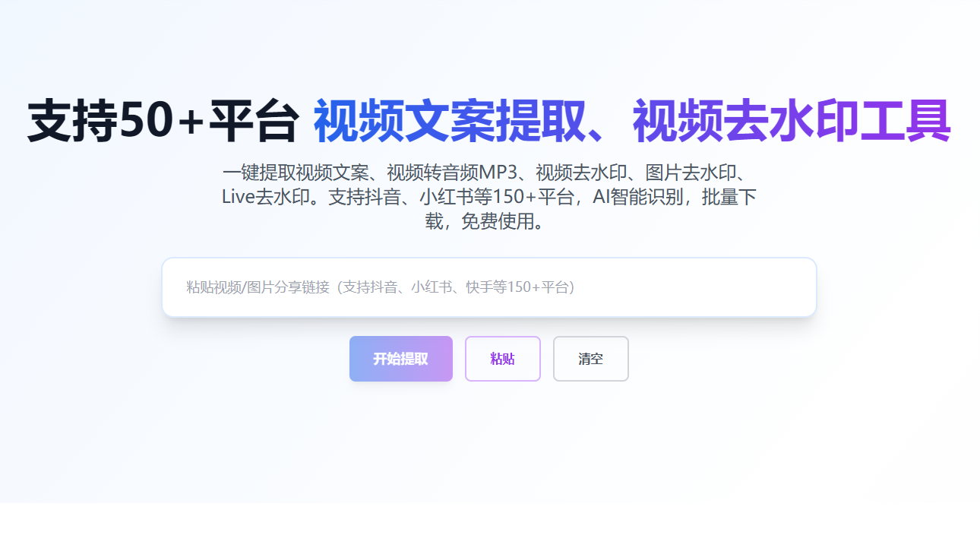Paste clipboard content using the 粘贴 button
980x545 pixels.
tap(502, 358)
